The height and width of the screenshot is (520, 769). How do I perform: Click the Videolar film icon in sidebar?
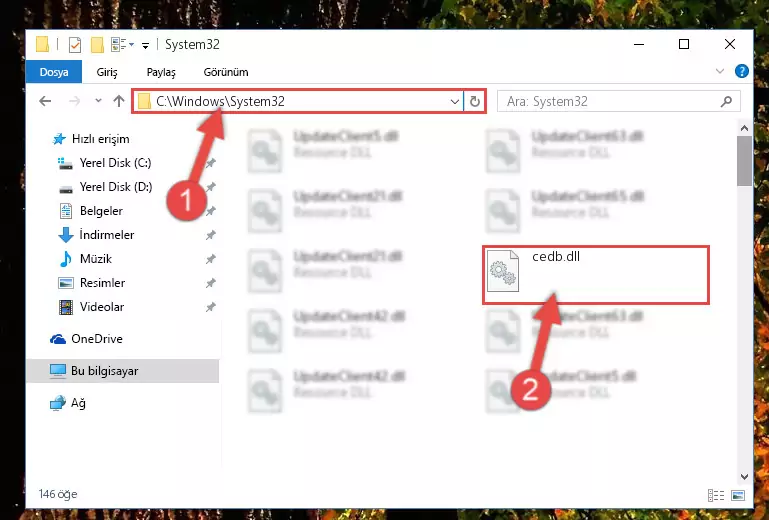pyautogui.click(x=66, y=307)
